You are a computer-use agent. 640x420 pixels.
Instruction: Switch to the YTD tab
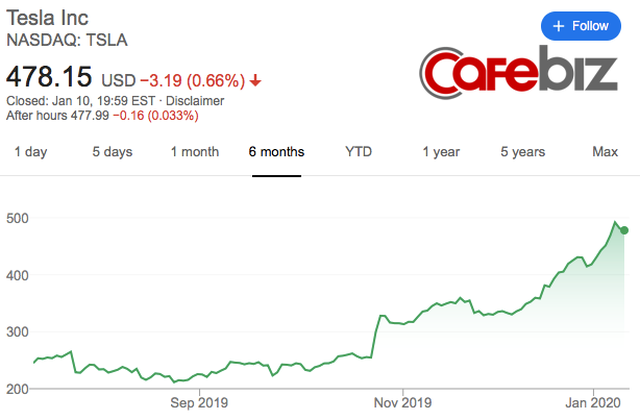click(x=359, y=152)
